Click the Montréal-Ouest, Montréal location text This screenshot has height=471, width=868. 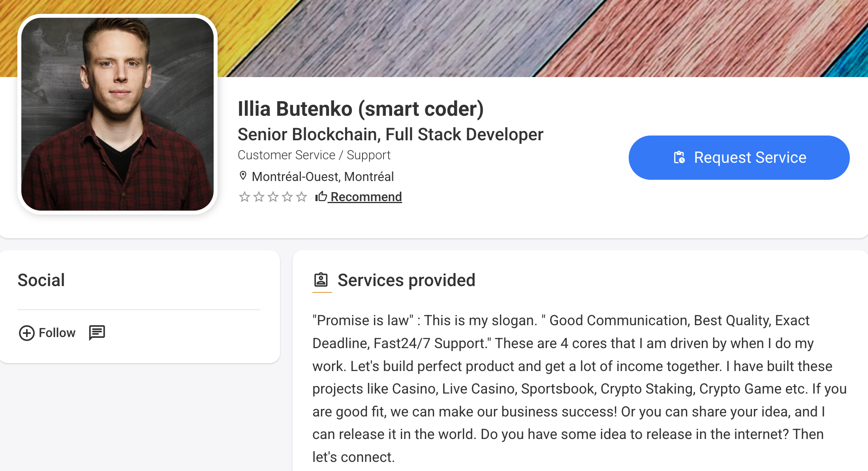pyautogui.click(x=323, y=177)
